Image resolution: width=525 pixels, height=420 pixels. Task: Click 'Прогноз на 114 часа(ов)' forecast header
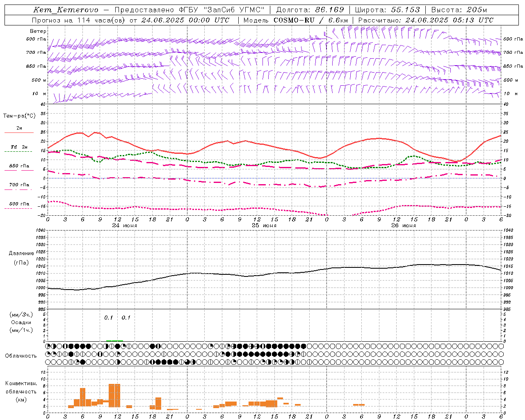click(x=79, y=20)
